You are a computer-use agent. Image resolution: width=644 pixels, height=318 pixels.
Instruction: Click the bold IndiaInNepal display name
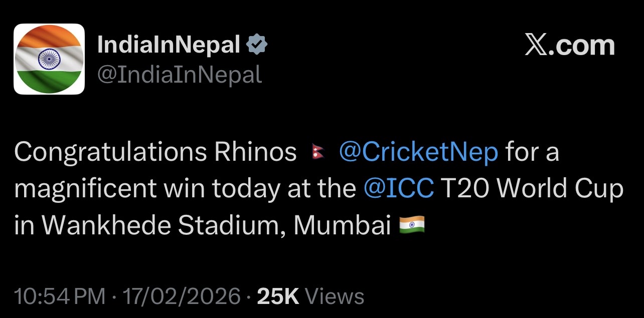[x=169, y=46]
